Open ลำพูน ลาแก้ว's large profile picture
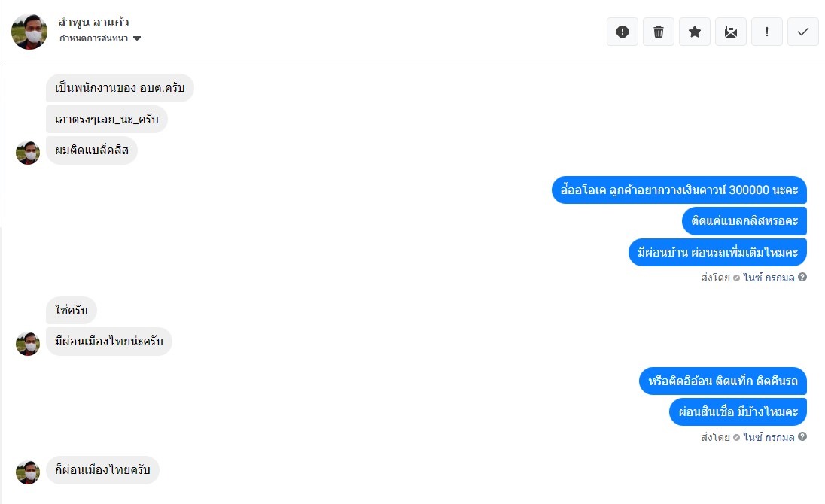This screenshot has width=825, height=504. pos(29,32)
